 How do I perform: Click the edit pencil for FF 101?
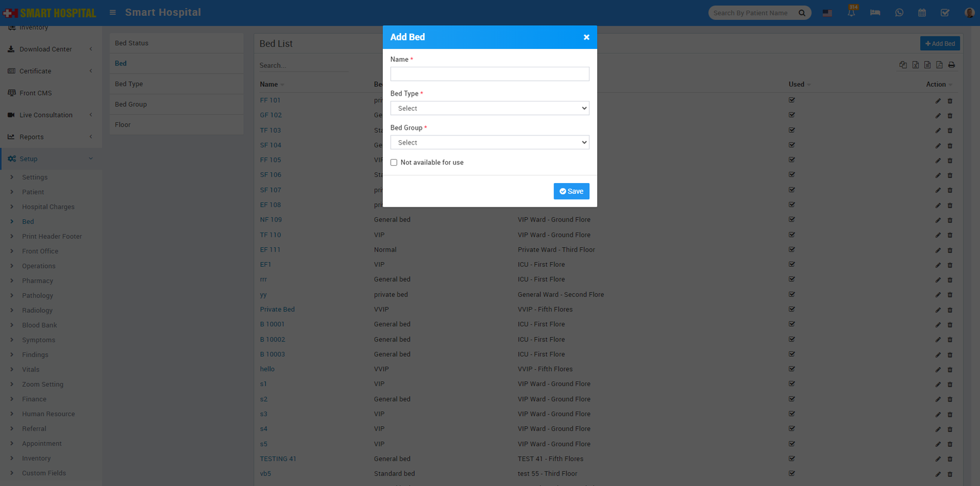(x=938, y=101)
